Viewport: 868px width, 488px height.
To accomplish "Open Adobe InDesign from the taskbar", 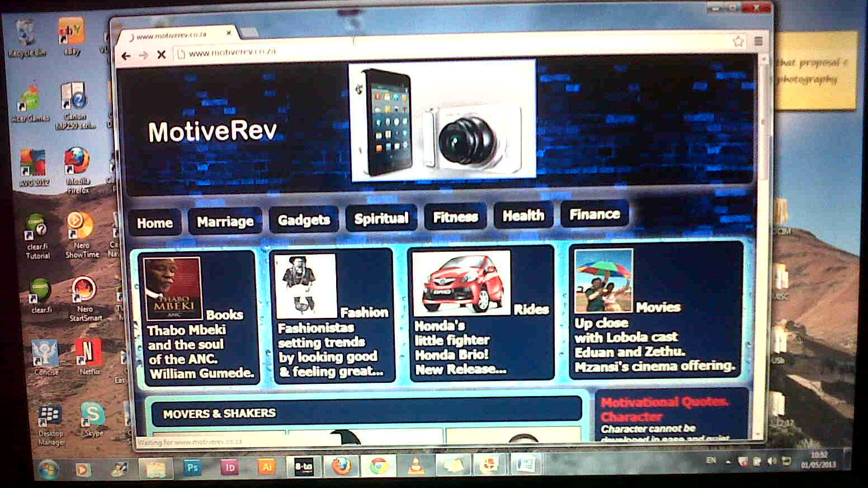I will (230, 467).
